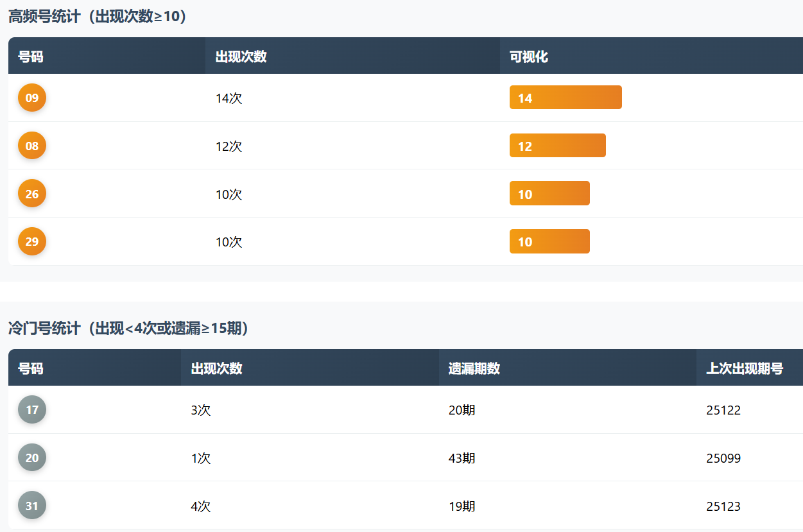
Task: Click last-seen issue number 25099
Action: [723, 458]
